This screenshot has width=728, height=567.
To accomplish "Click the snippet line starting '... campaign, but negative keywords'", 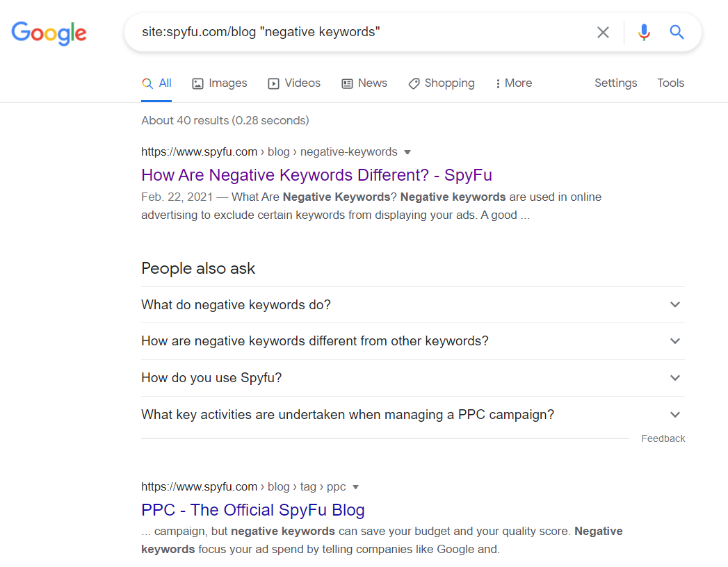I will point(382,532).
